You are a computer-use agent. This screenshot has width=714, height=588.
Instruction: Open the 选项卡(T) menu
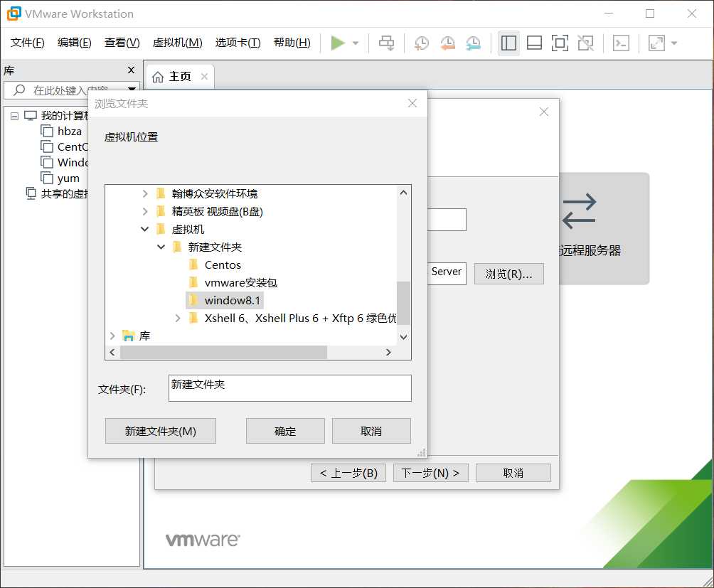(x=238, y=43)
